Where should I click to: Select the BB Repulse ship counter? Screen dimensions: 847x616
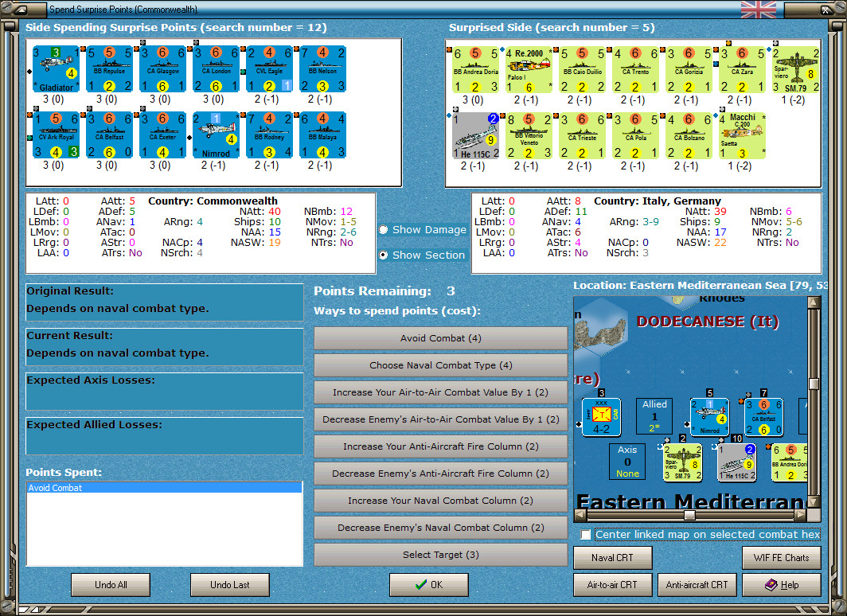[110, 69]
